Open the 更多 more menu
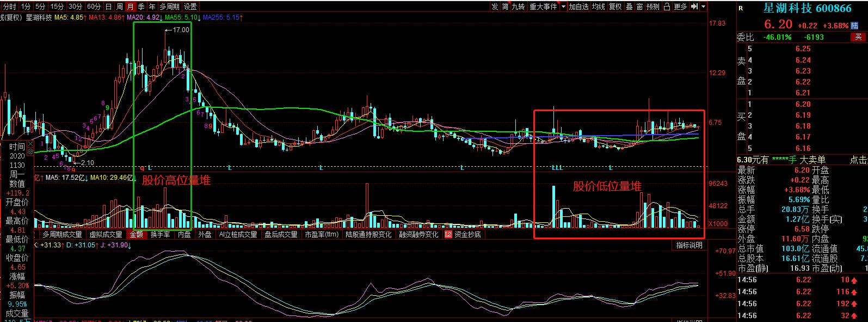 click(680, 7)
